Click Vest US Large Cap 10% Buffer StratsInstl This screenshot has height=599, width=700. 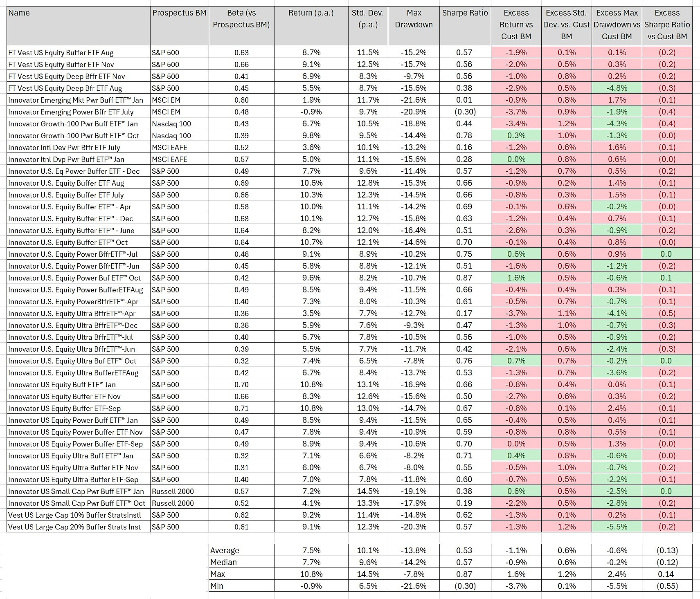click(79, 515)
